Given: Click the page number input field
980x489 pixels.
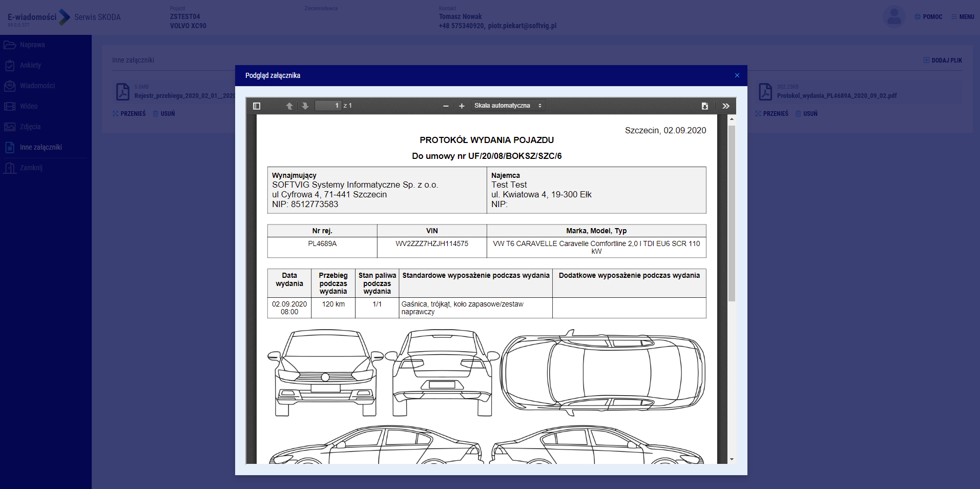Looking at the screenshot, I should [328, 106].
